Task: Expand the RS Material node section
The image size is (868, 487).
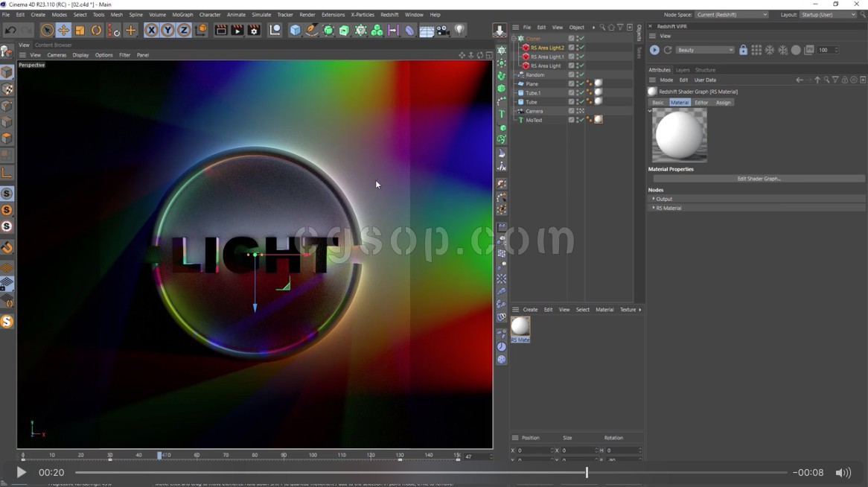Action: [654, 208]
